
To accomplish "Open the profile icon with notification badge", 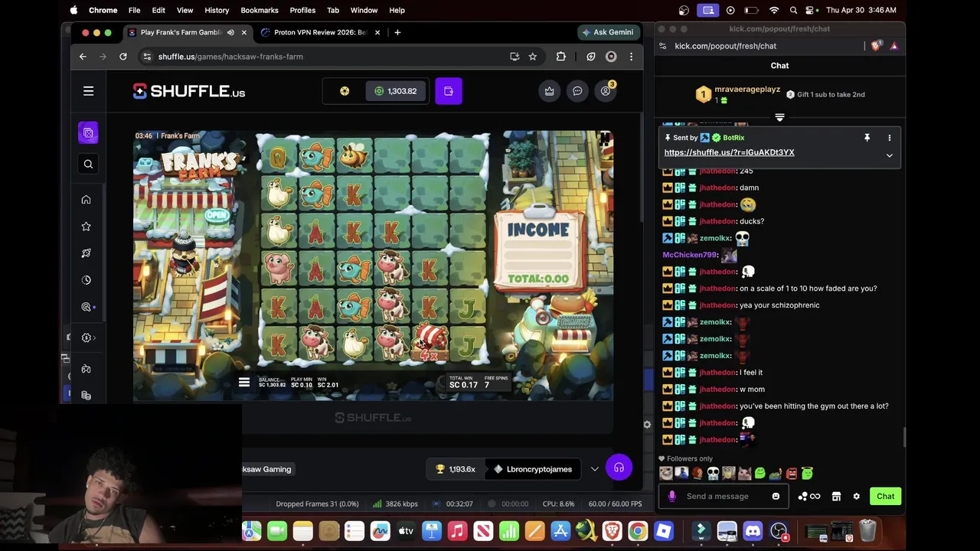I will pos(606,91).
